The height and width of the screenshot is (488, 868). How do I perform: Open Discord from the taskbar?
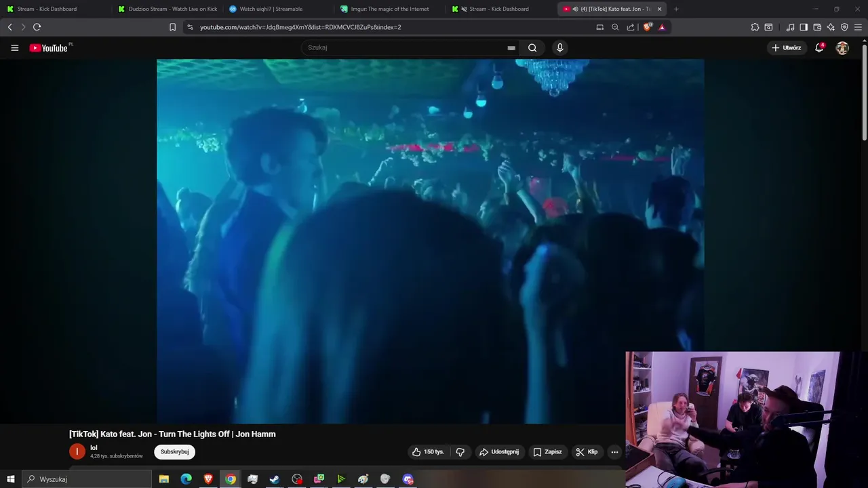point(408,479)
